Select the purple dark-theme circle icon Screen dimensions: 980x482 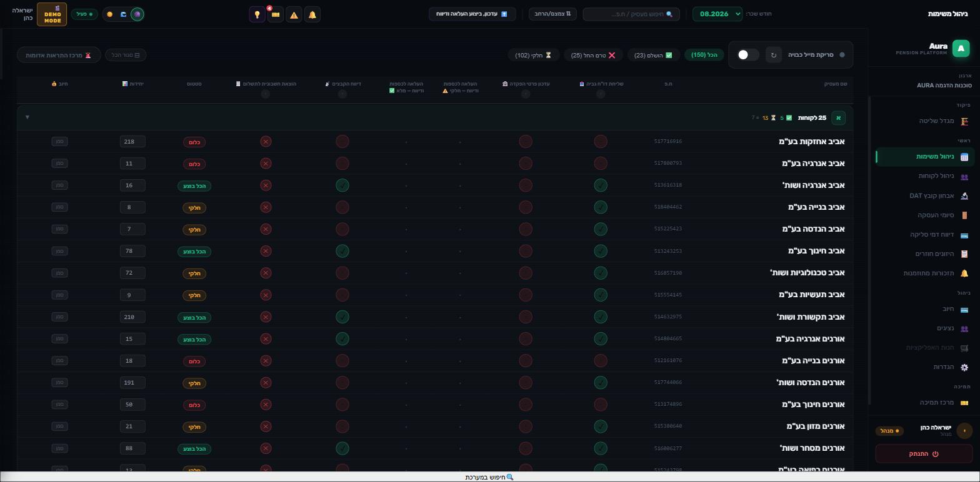pyautogui.click(x=137, y=14)
